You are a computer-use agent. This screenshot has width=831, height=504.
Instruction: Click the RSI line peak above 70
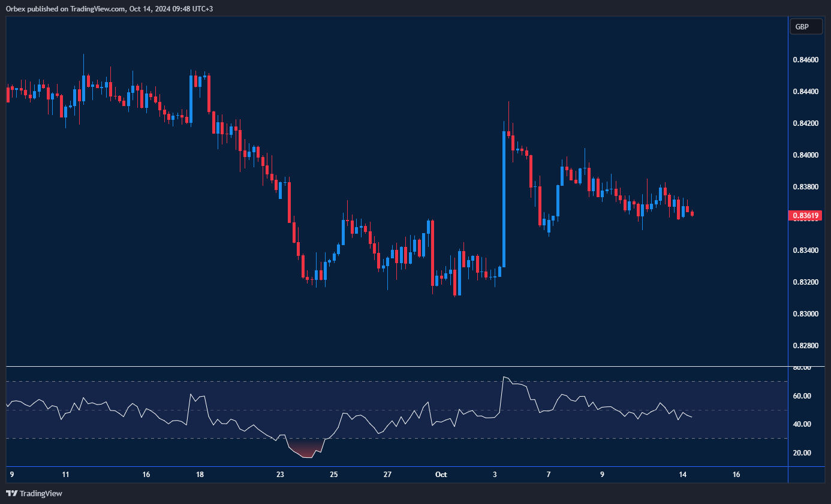[x=504, y=378]
